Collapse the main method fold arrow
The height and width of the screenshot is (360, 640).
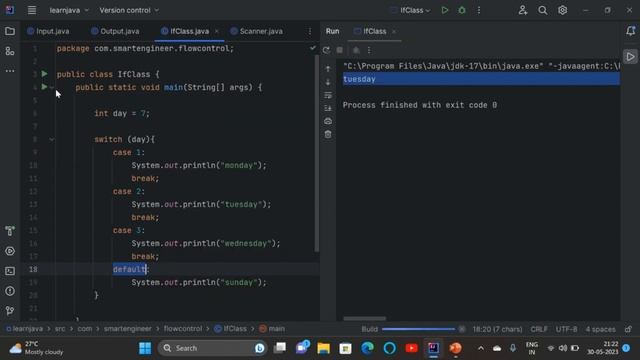[51, 87]
